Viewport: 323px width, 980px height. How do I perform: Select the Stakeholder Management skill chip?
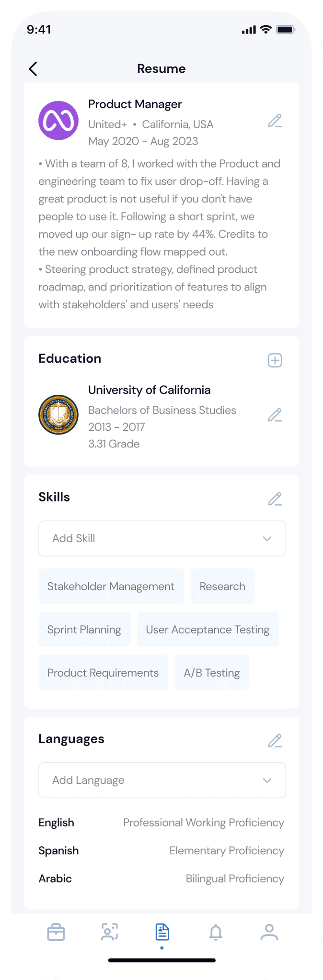(x=111, y=586)
